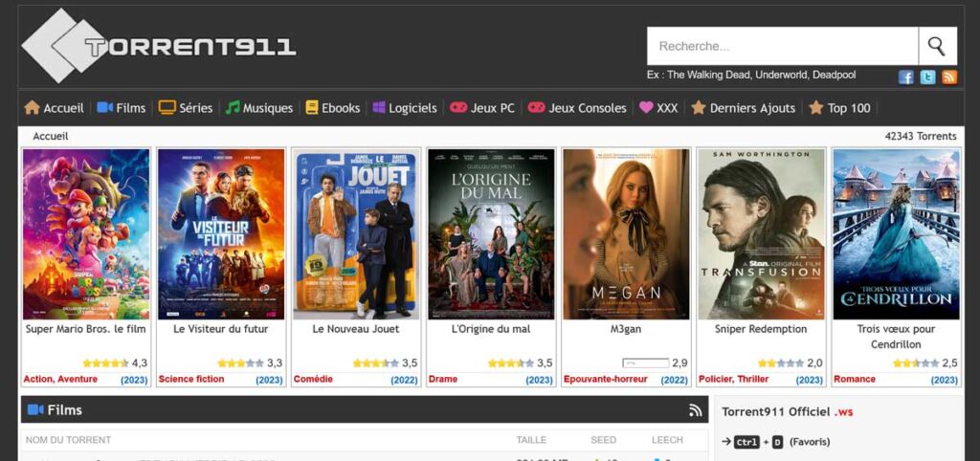This screenshot has height=461, width=980.
Task: Click the heart icon beside XXX
Action: (646, 107)
